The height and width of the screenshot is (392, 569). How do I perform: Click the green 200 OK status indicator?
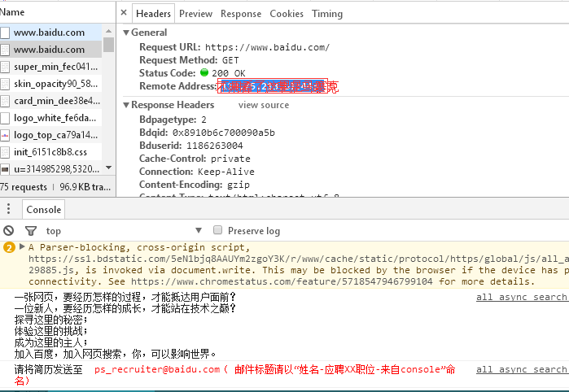(204, 72)
